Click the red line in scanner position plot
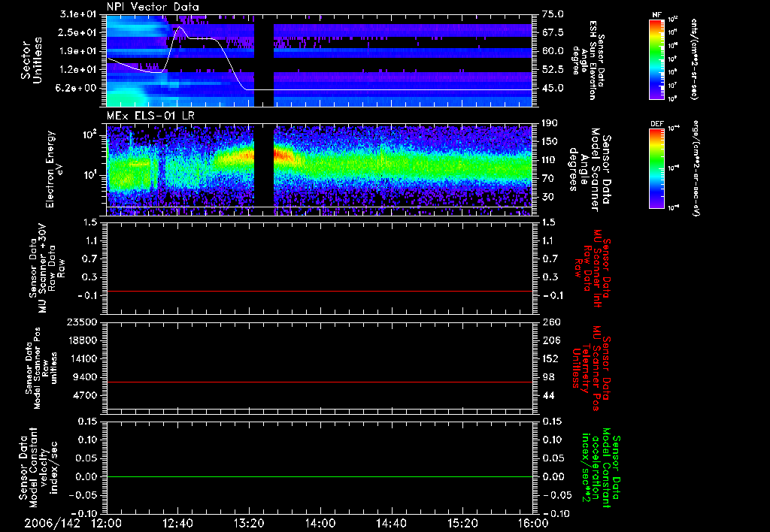The width and height of the screenshot is (770, 532). [x=320, y=382]
